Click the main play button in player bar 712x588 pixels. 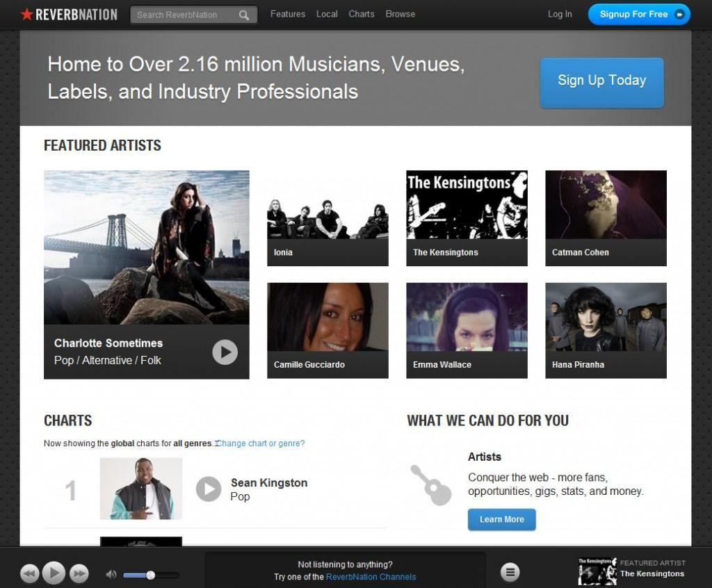tap(54, 573)
